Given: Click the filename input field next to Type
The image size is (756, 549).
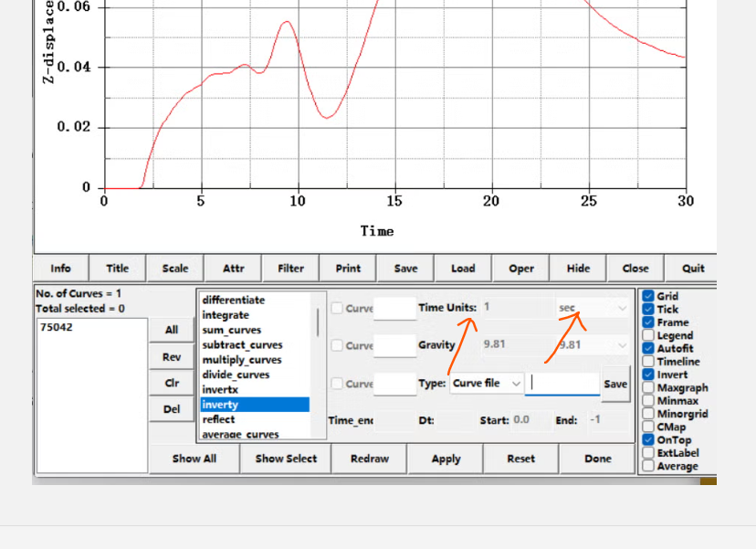Looking at the screenshot, I should (562, 384).
